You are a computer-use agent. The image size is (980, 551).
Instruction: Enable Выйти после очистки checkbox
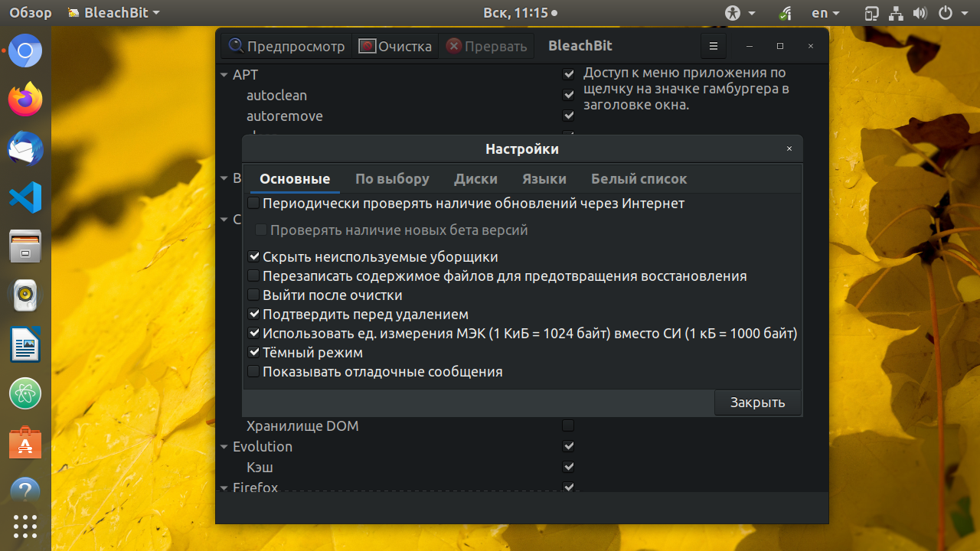[253, 295]
